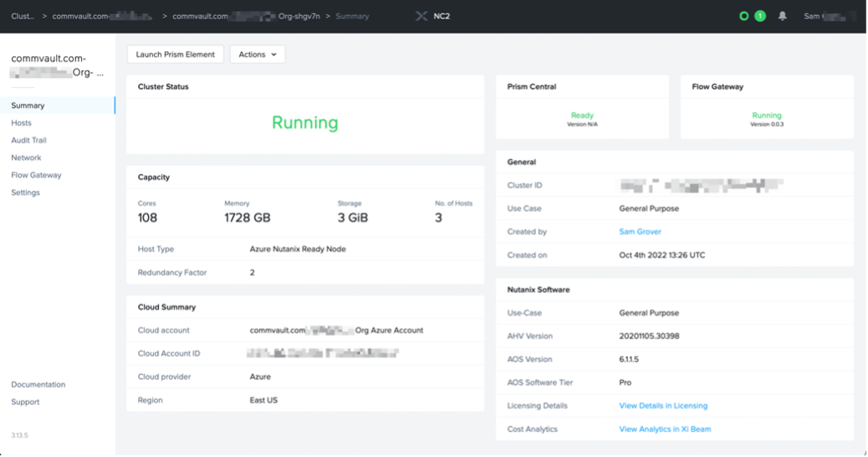Click the Sam Grover creator link
Image resolution: width=868 pixels, height=457 pixels.
[640, 232]
